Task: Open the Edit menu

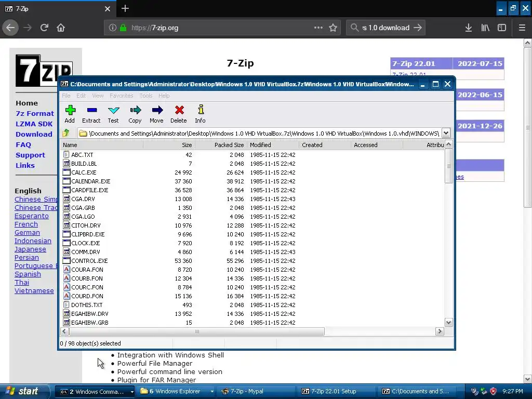Action: pyautogui.click(x=81, y=96)
